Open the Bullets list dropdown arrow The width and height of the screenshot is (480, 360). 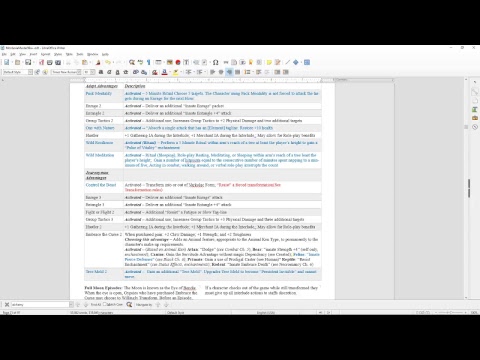click(x=194, y=72)
